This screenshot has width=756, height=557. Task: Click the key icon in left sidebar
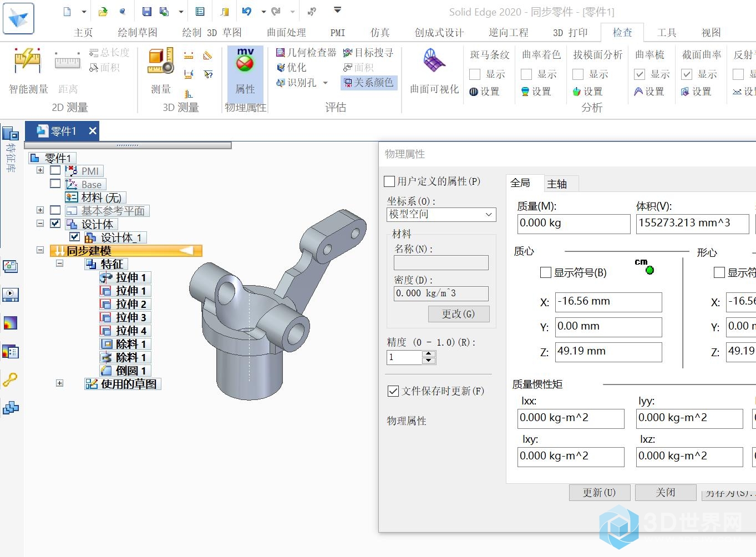tap(10, 380)
